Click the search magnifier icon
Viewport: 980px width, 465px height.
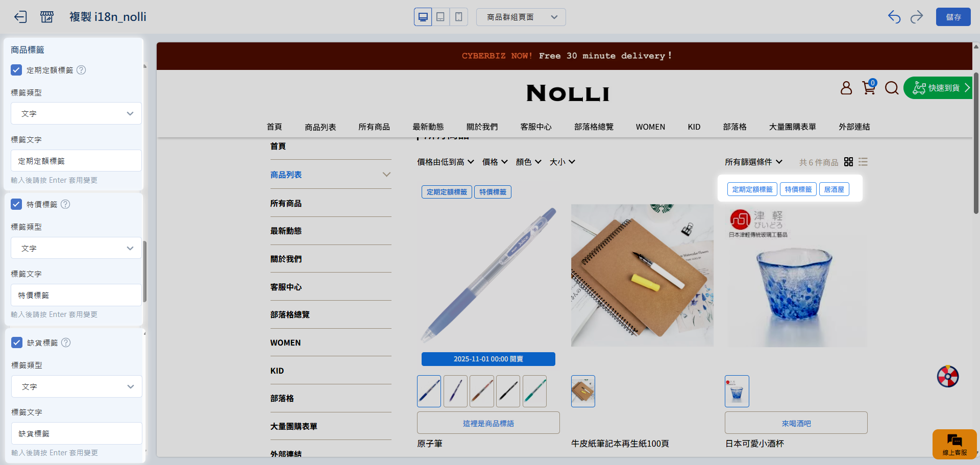click(891, 88)
